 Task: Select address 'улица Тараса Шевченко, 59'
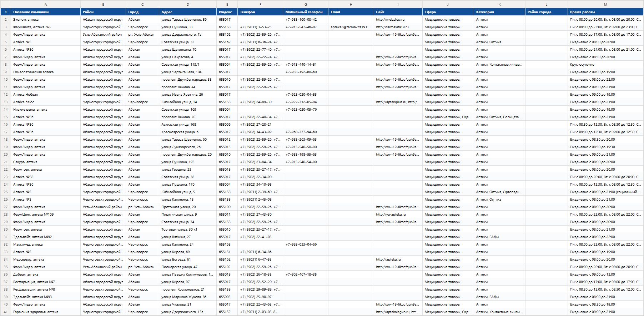pos(188,20)
